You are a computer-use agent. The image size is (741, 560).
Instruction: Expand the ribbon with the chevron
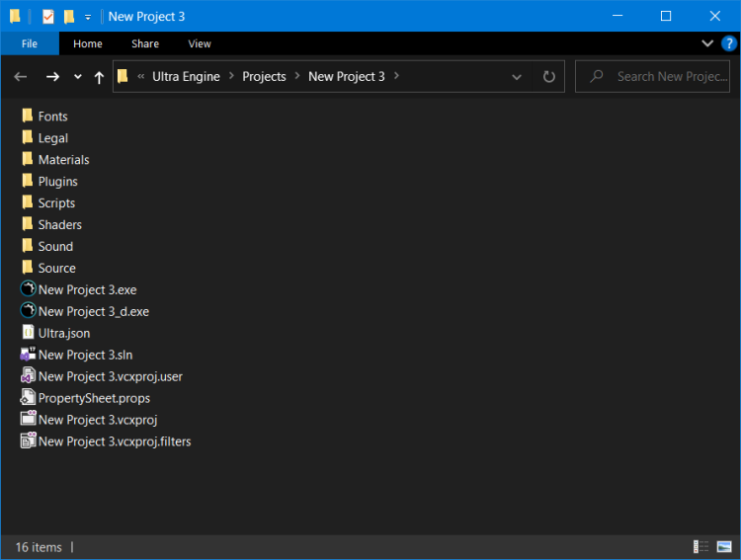point(707,43)
